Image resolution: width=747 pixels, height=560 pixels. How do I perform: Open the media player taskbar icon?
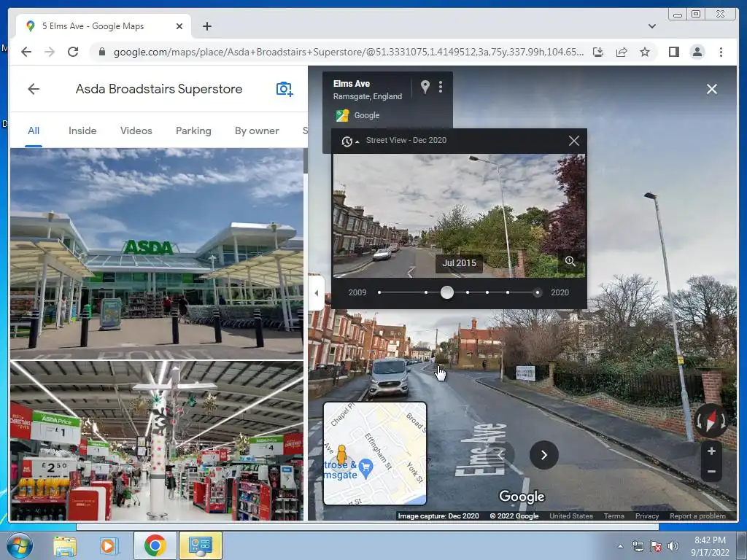tap(108, 545)
